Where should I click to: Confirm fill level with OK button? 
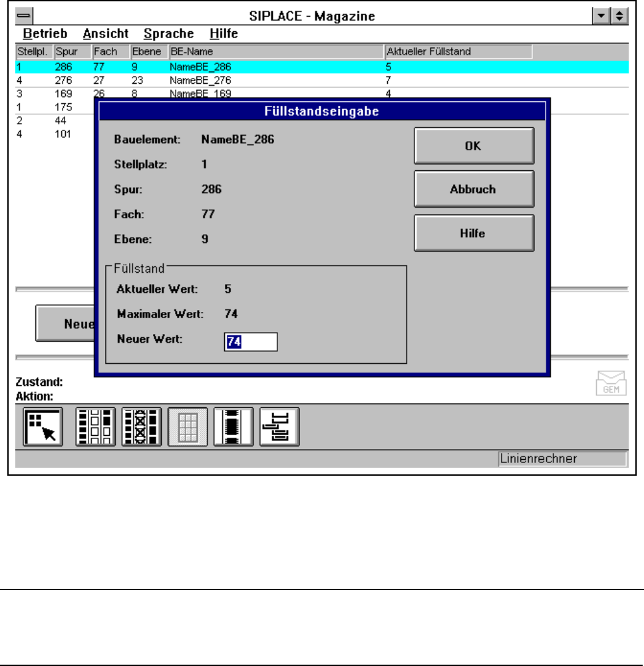coord(474,146)
